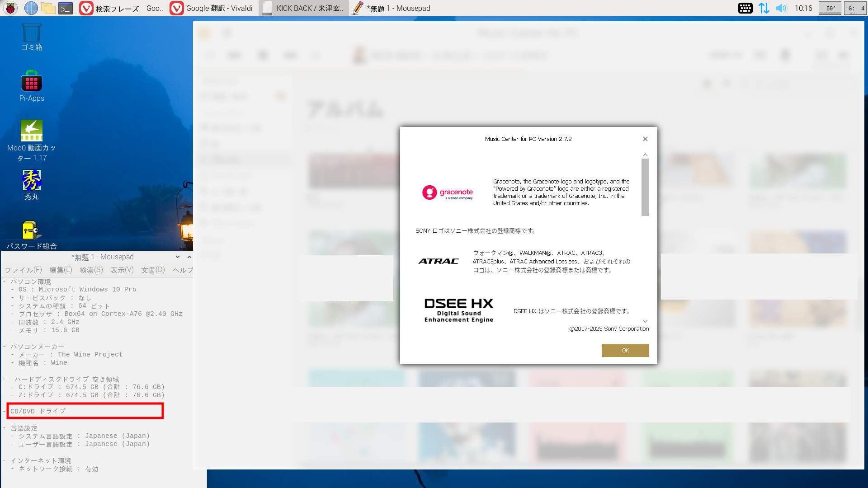The image size is (868, 488).
Task: Open the ゴミ箱 trash icon
Action: click(x=32, y=33)
